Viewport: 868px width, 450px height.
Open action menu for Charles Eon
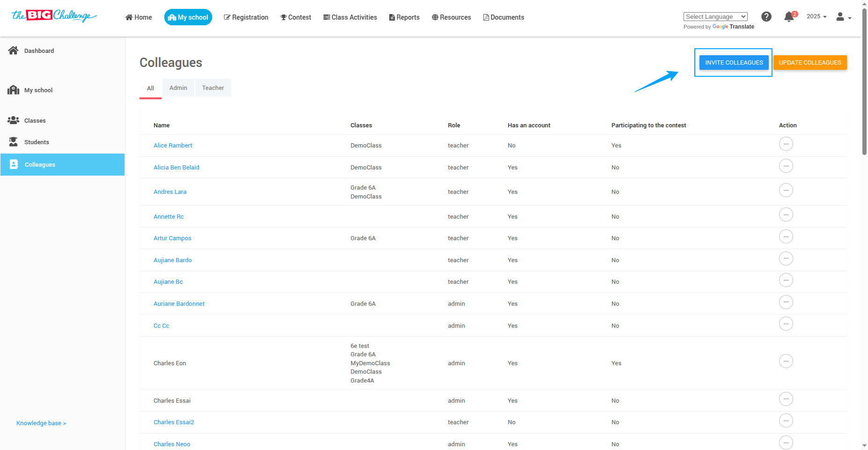(786, 361)
